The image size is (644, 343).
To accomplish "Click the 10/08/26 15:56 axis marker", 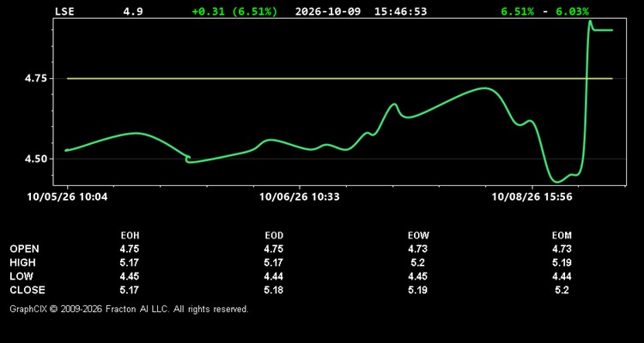I will 532,197.
